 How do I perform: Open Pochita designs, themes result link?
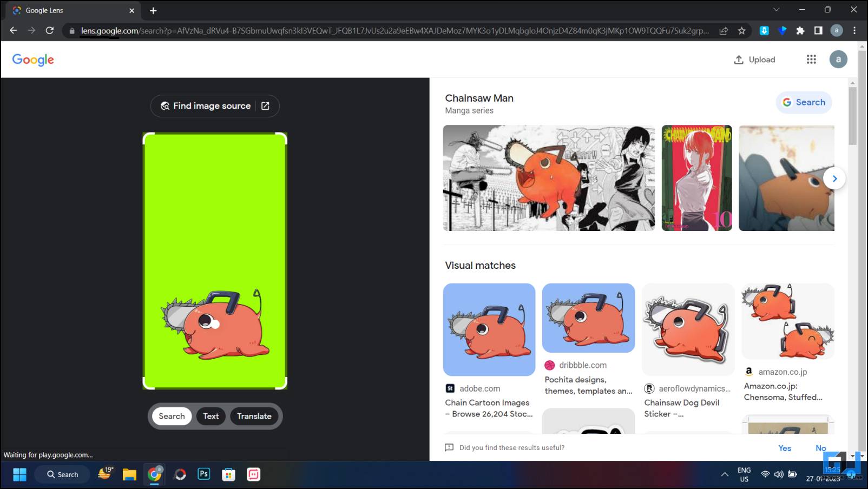coord(588,385)
